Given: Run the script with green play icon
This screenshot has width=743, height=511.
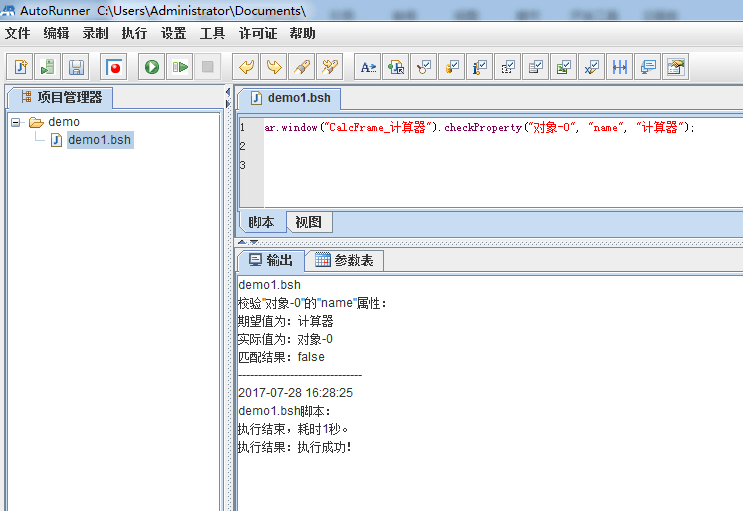Looking at the screenshot, I should point(152,67).
